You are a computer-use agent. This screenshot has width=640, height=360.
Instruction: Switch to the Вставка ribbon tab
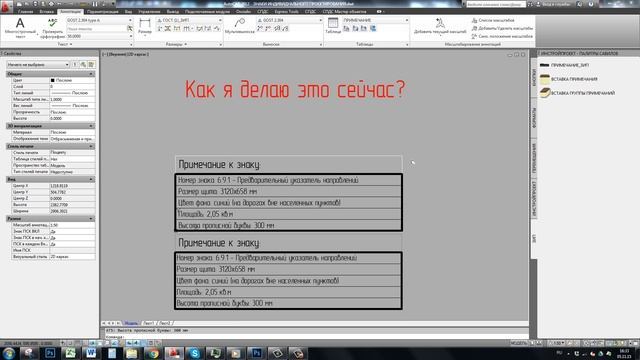tap(47, 12)
